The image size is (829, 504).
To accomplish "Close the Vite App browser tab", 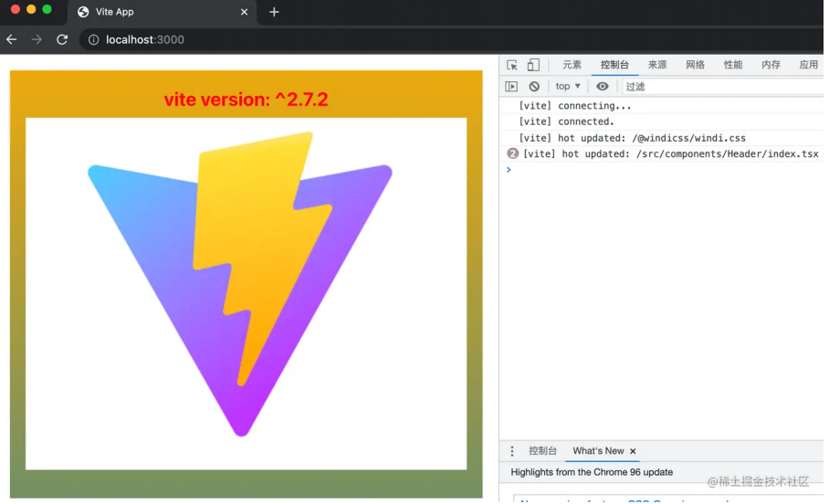I will [244, 12].
